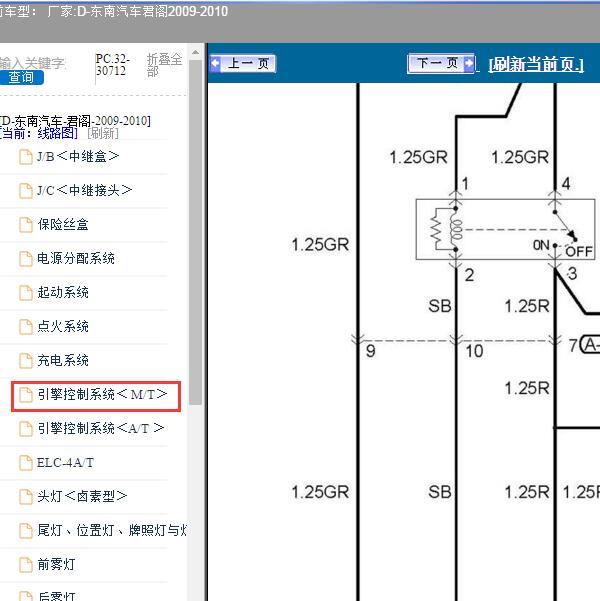Image resolution: width=600 pixels, height=601 pixels.
Task: Open 起动系统 tree item
Action: pos(63,292)
